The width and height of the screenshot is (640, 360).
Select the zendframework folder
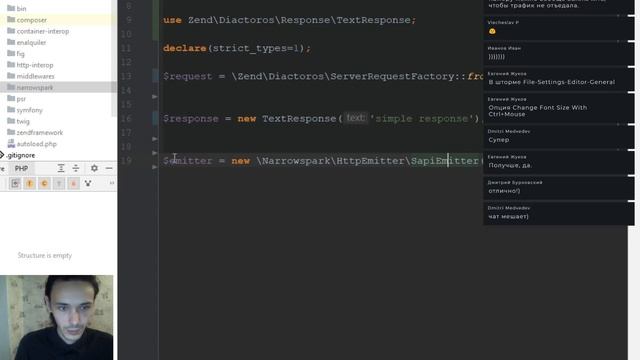[x=40, y=133]
